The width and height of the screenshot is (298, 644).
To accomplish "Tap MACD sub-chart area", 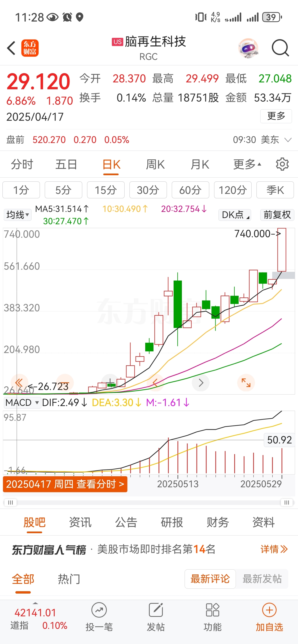I will (x=149, y=442).
